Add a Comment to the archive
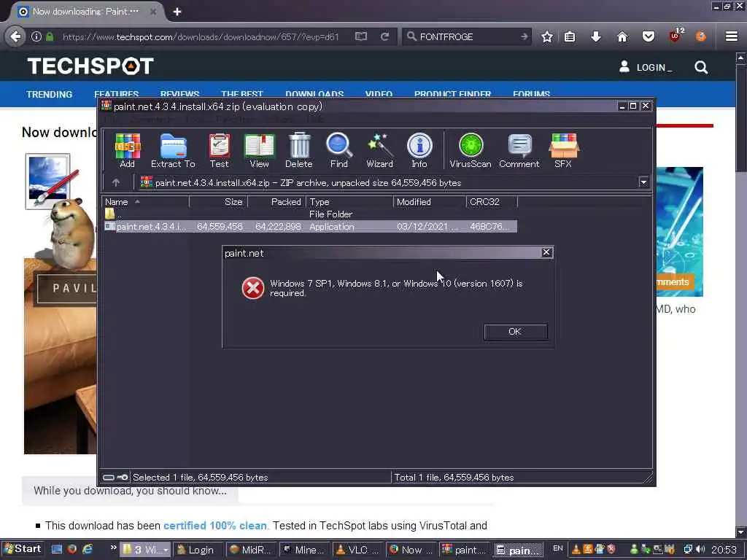Screen dimensions: 747x560 519,150
